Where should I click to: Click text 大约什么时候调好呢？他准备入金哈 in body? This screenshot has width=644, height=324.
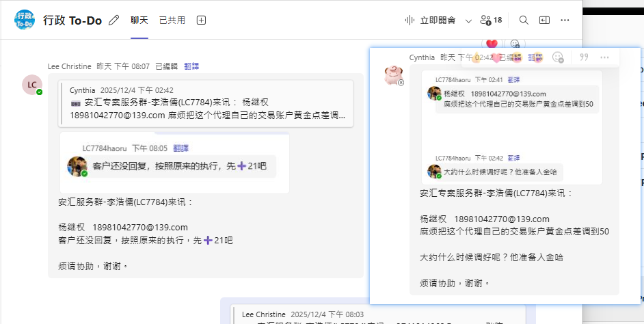(x=492, y=258)
